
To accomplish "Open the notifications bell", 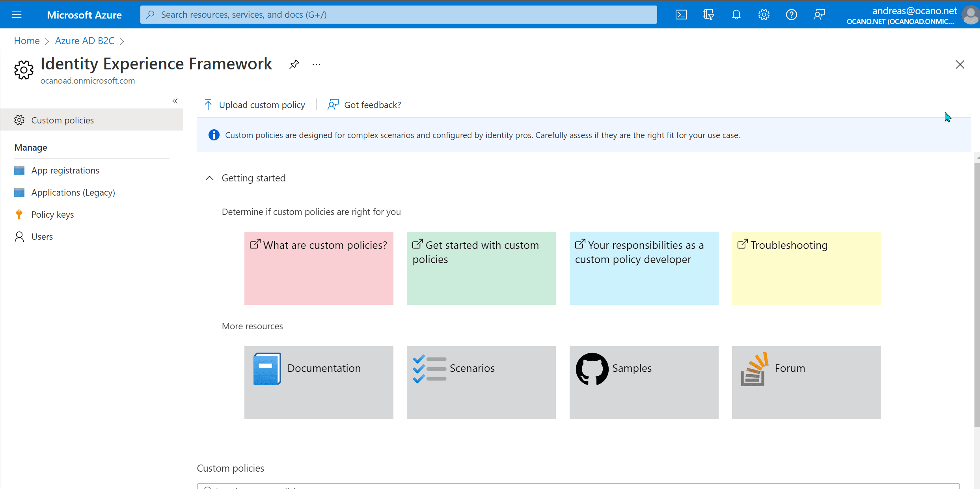I will (736, 15).
